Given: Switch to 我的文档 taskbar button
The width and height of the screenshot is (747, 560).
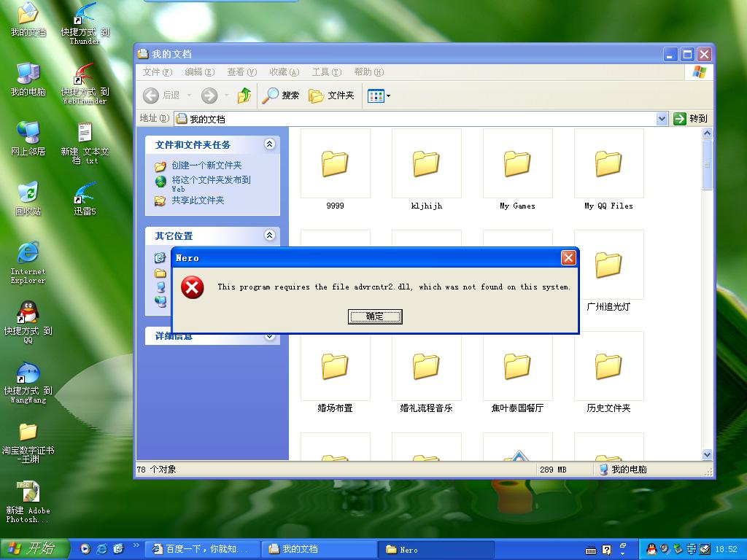Looking at the screenshot, I should coord(319,549).
